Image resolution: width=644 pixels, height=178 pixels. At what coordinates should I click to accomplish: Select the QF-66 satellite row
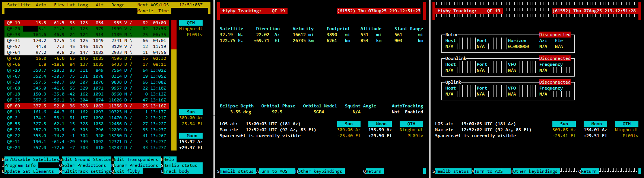(86, 64)
